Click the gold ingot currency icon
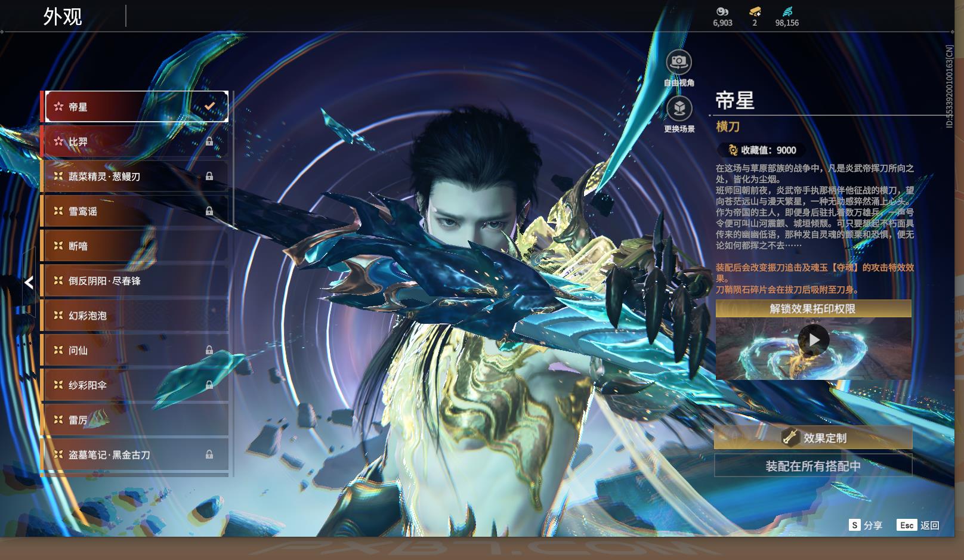The width and height of the screenshot is (964, 560). (755, 11)
